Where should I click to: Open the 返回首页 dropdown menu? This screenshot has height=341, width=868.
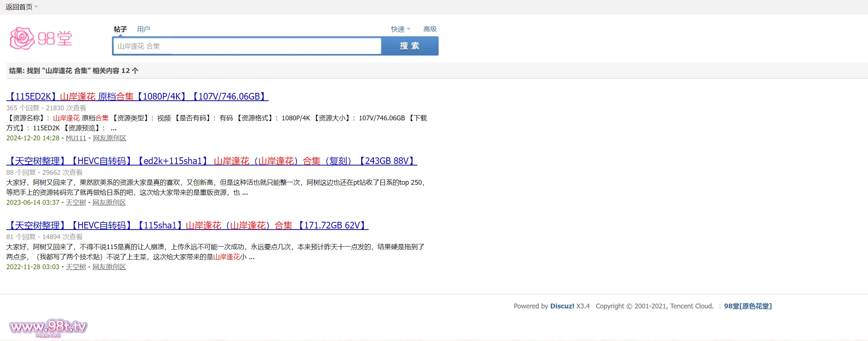(x=22, y=7)
